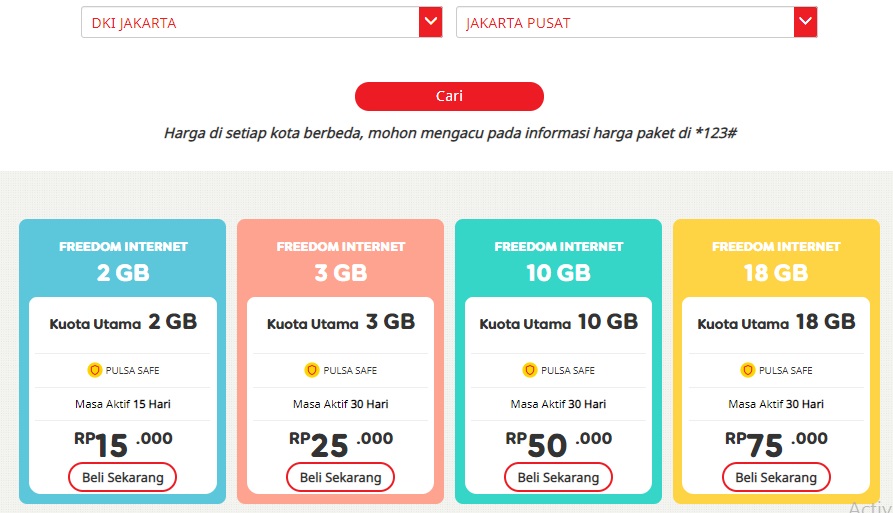Viewport: 893px width, 513px height.
Task: Buy the 2 GB package with Beli Sekarang
Action: point(123,477)
